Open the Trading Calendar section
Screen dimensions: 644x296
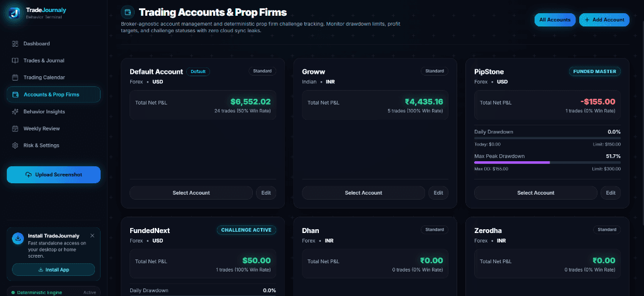coord(53,77)
